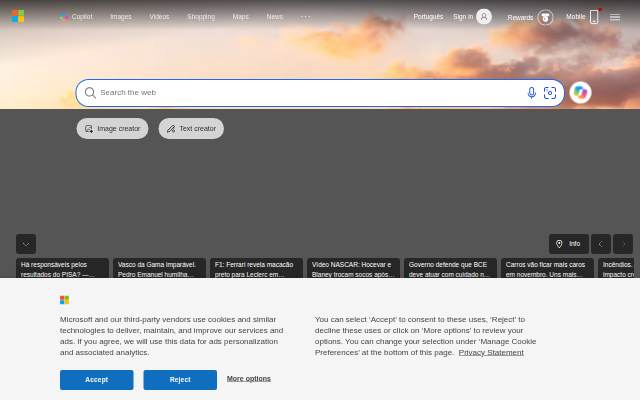Open Text creator
640x400 pixels.
point(191,129)
